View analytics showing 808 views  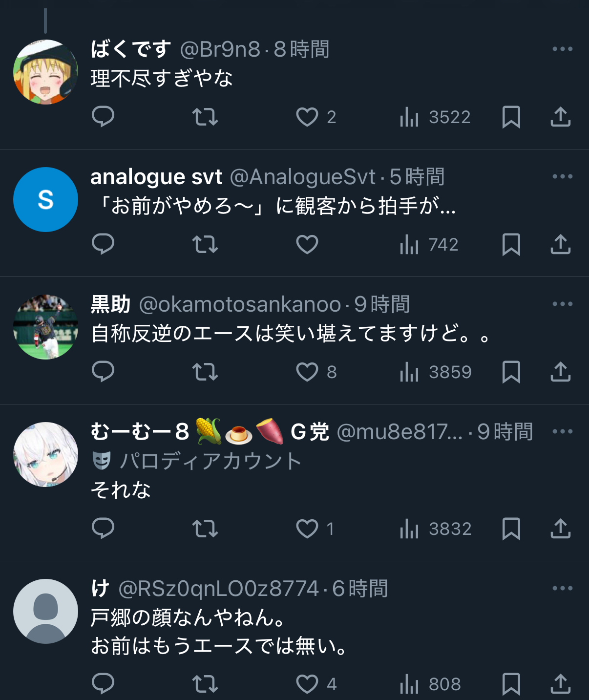click(x=430, y=684)
